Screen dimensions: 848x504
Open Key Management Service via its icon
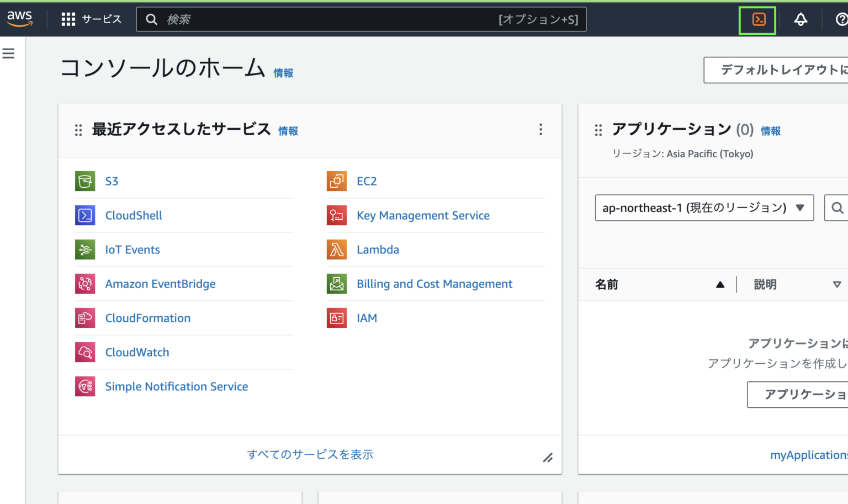[336, 215]
